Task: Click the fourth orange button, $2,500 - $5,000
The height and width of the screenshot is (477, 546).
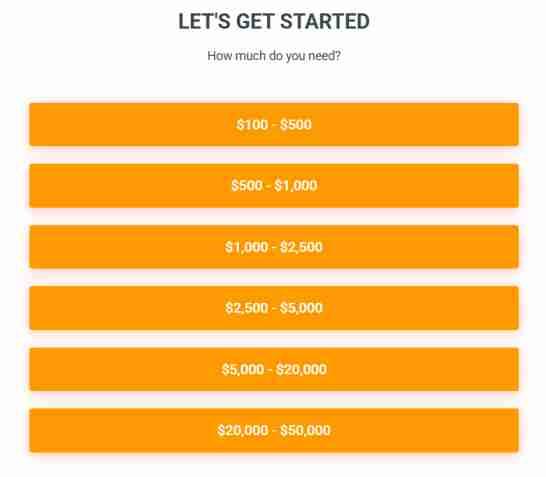Action: (x=274, y=308)
